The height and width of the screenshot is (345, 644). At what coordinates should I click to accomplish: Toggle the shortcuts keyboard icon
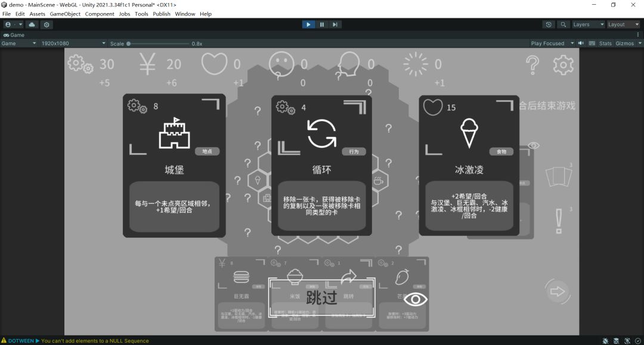[x=592, y=43]
